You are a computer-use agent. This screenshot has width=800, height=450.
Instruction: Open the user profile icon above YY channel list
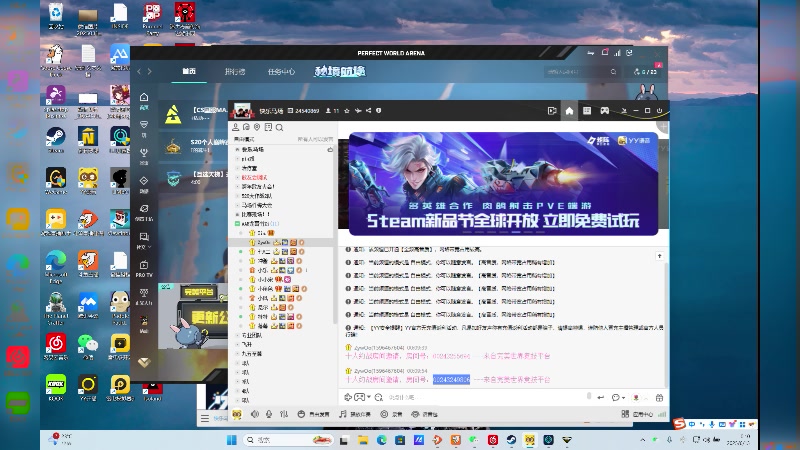[236, 128]
